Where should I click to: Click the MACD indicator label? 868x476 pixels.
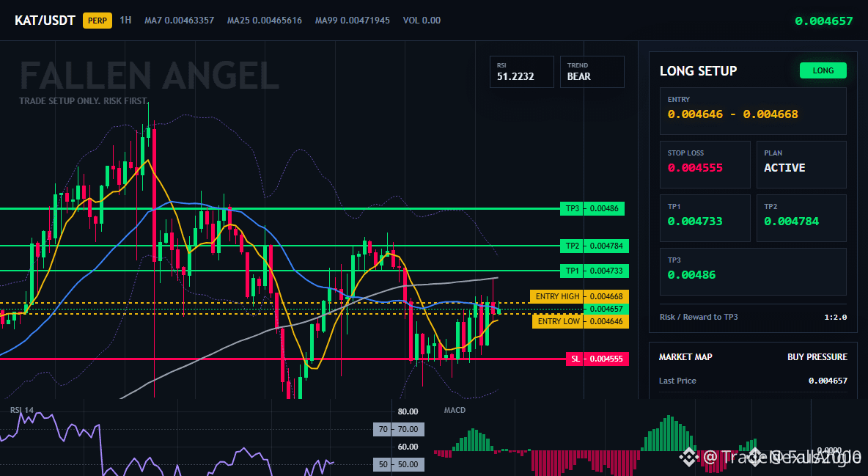point(455,410)
